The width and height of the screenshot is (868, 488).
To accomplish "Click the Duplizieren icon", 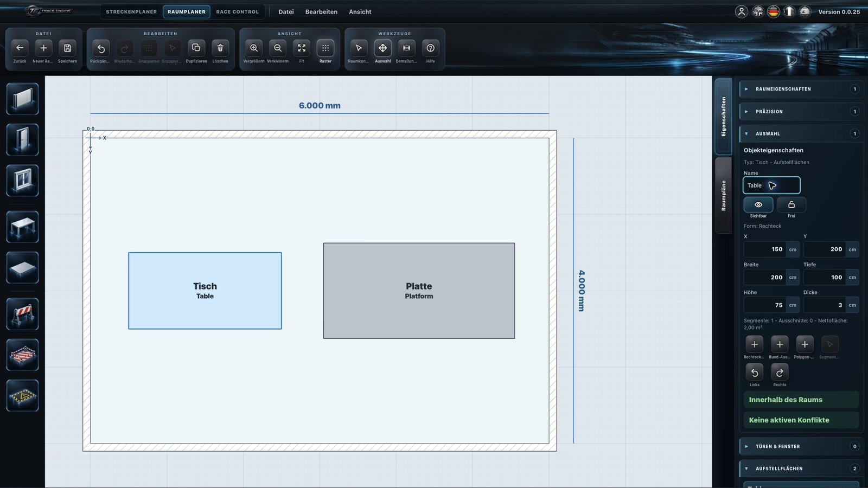I will pos(196,48).
